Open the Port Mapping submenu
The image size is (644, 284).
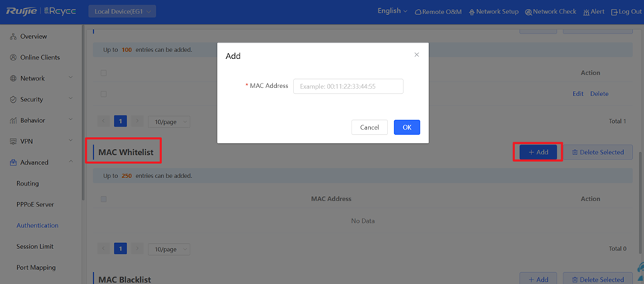click(x=36, y=268)
